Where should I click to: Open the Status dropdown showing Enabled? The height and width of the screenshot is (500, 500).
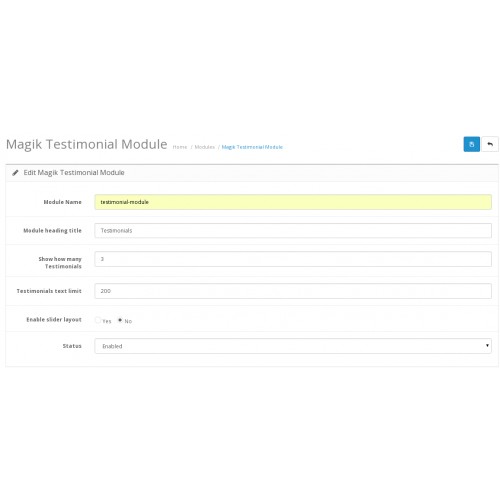pos(293,346)
